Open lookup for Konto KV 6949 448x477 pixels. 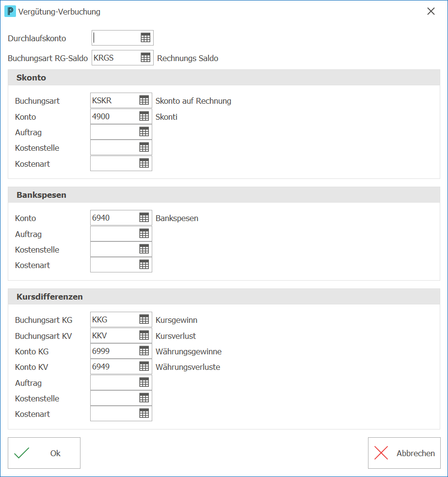click(x=144, y=366)
